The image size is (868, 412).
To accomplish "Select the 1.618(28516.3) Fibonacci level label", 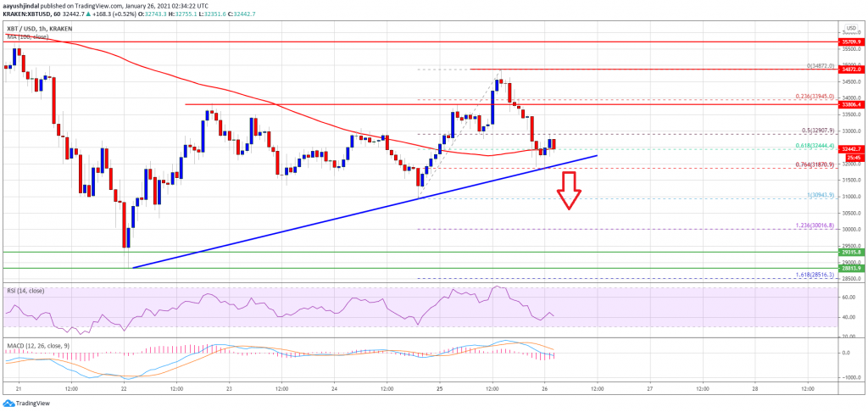I will pos(815,274).
